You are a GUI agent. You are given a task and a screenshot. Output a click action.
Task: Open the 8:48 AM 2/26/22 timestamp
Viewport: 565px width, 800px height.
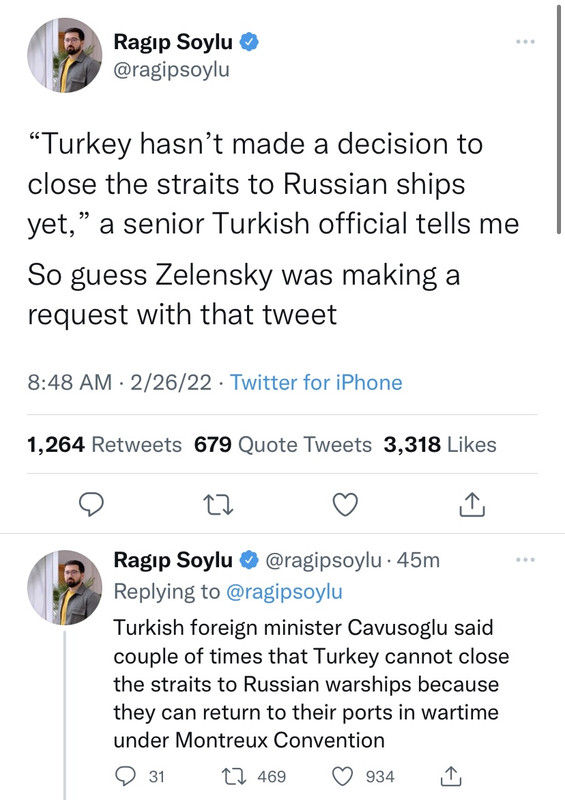tap(119, 382)
